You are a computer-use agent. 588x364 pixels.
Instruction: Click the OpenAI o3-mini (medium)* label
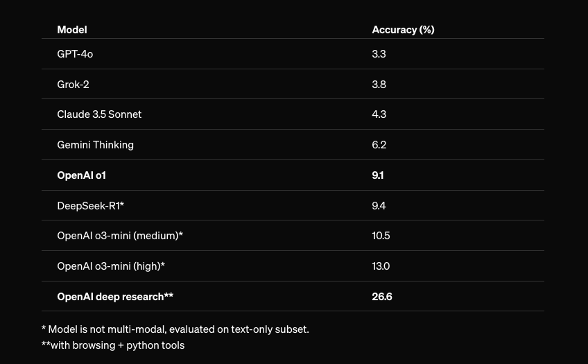pos(120,235)
